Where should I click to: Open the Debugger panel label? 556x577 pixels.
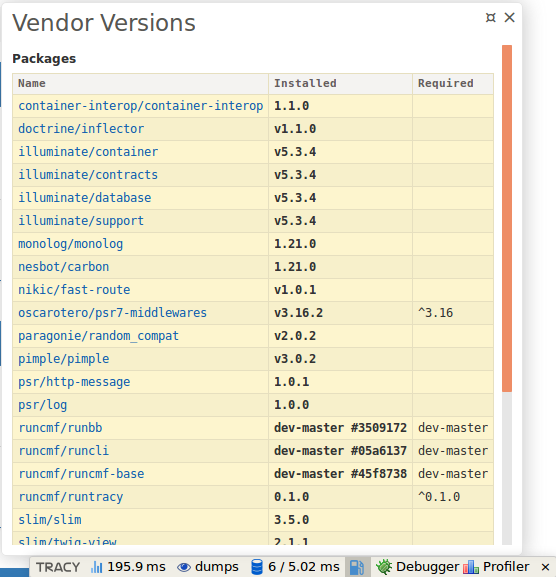click(x=428, y=567)
